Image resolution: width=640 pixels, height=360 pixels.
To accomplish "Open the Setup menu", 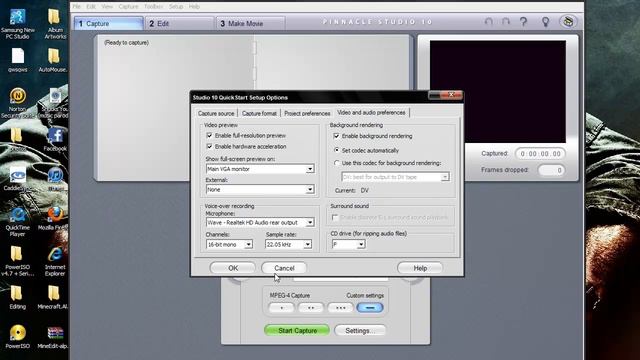I will pos(176,7).
